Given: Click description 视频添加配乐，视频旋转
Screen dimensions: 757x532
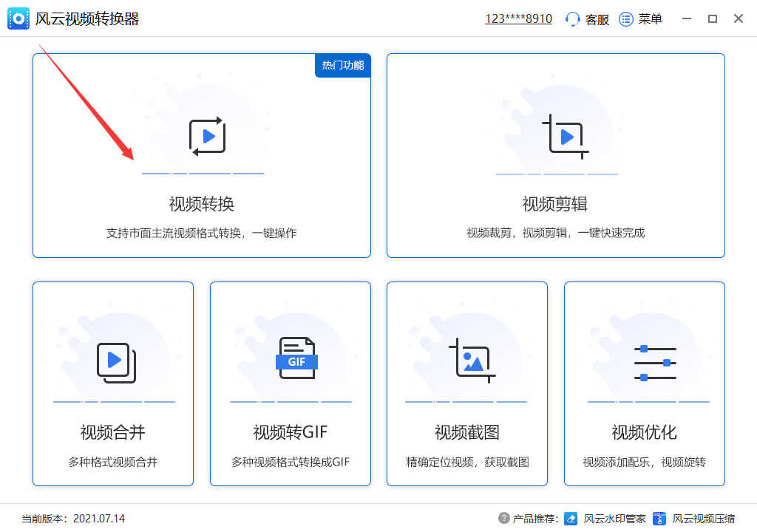Looking at the screenshot, I should [644, 462].
